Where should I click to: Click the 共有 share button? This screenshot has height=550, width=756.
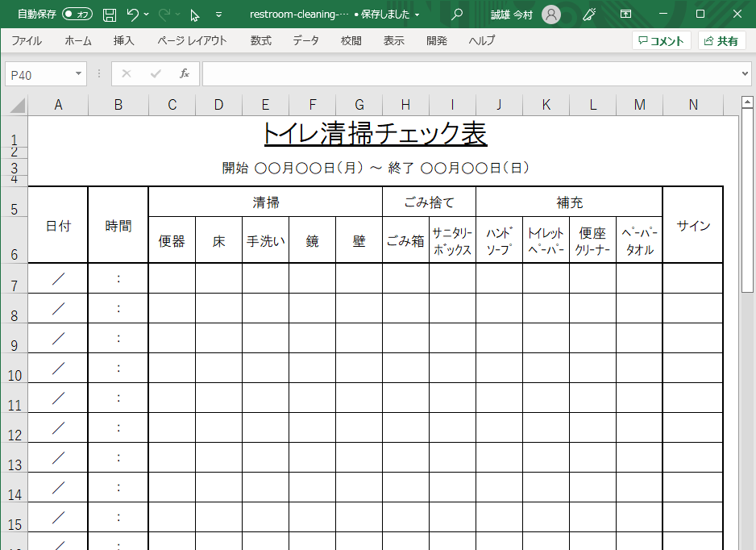[x=721, y=40]
